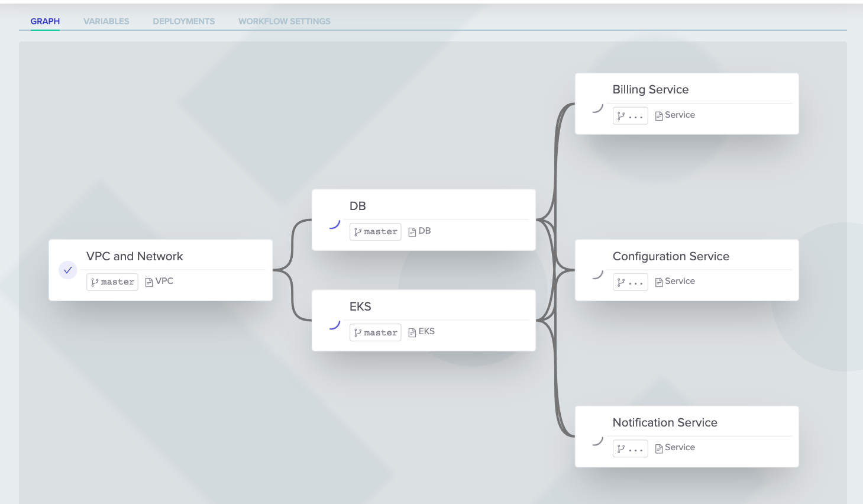The image size is (863, 504).
Task: Switch to the Variables tab
Action: (106, 21)
